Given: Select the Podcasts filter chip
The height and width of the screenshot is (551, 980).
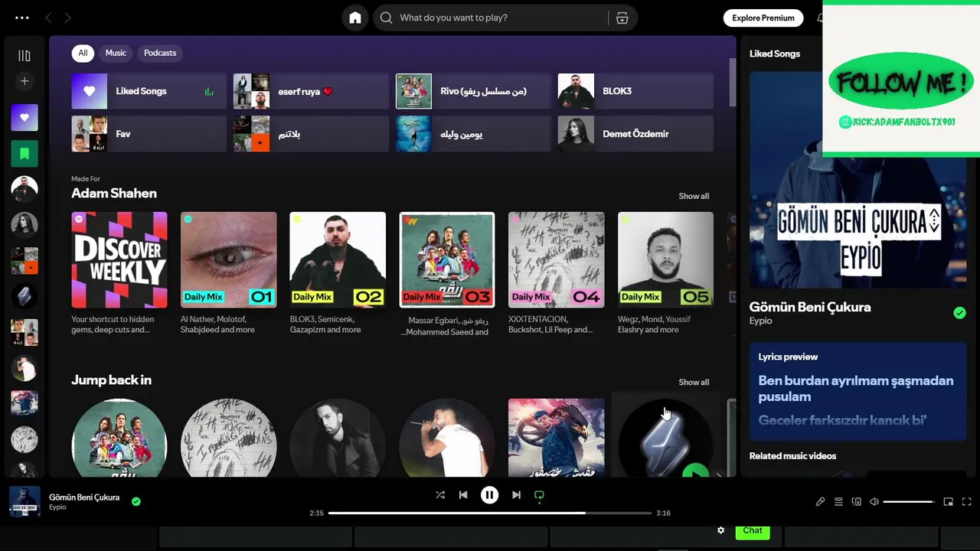Looking at the screenshot, I should coord(160,53).
